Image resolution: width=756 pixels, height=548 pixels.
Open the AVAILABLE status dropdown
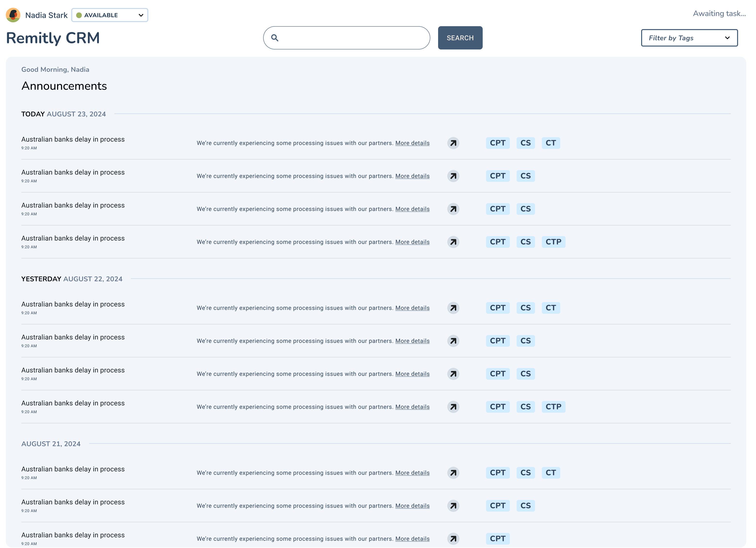110,15
